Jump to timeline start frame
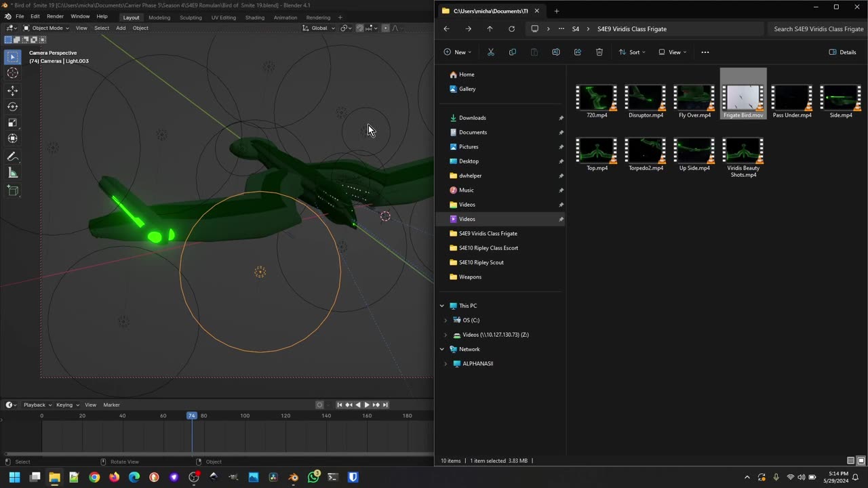 point(340,405)
